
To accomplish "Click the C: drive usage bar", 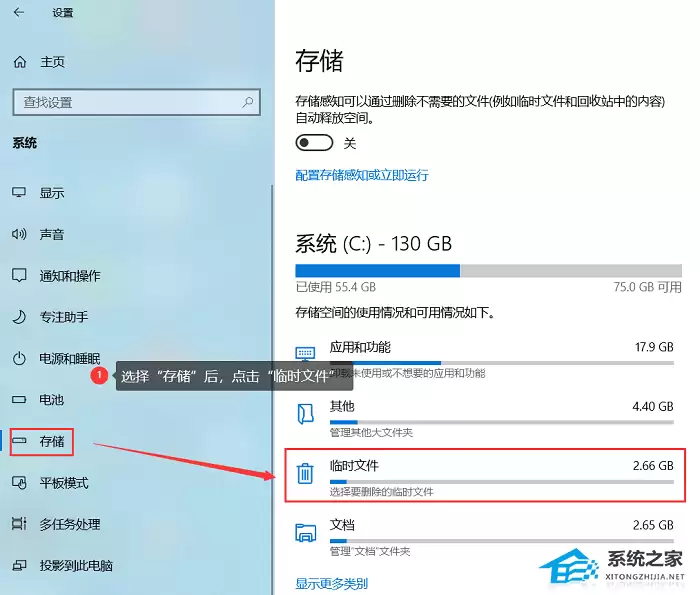I will (488, 270).
